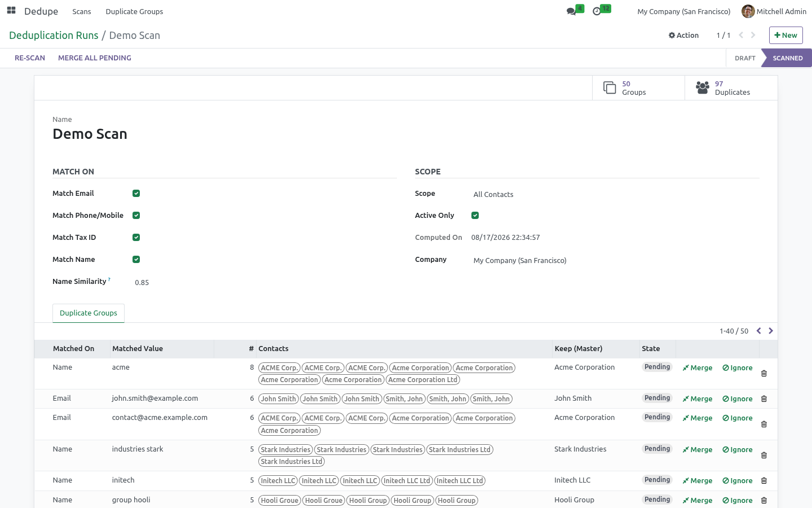812x508 pixels.
Task: Click Merge All Pending button
Action: pos(95,58)
